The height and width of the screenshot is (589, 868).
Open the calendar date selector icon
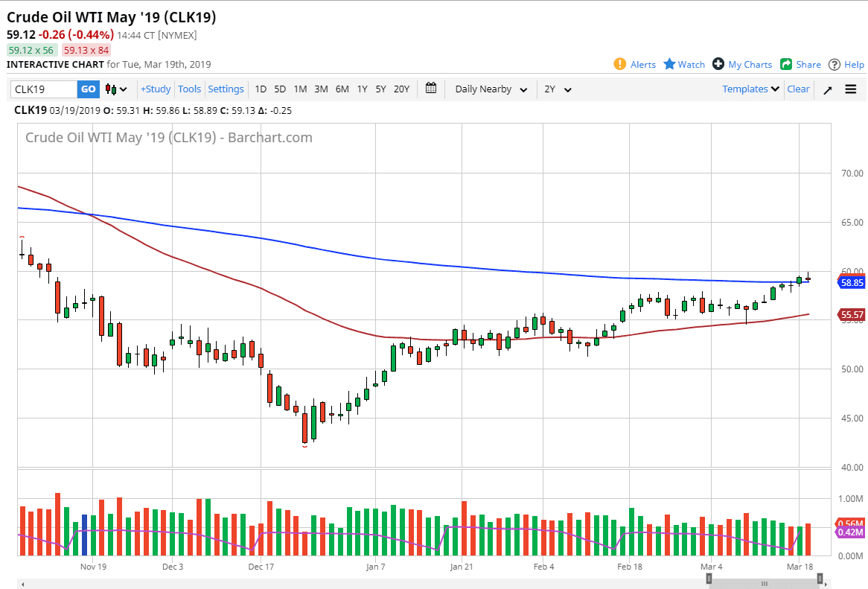(x=430, y=89)
